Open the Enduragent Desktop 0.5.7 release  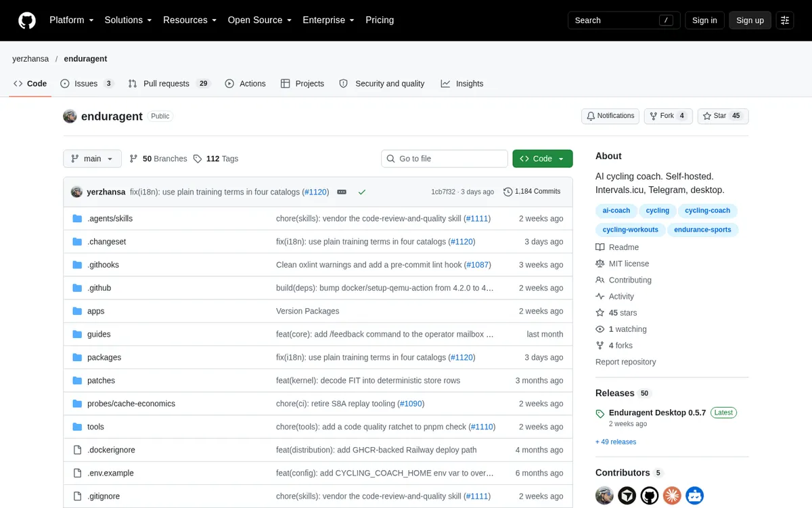coord(657,412)
